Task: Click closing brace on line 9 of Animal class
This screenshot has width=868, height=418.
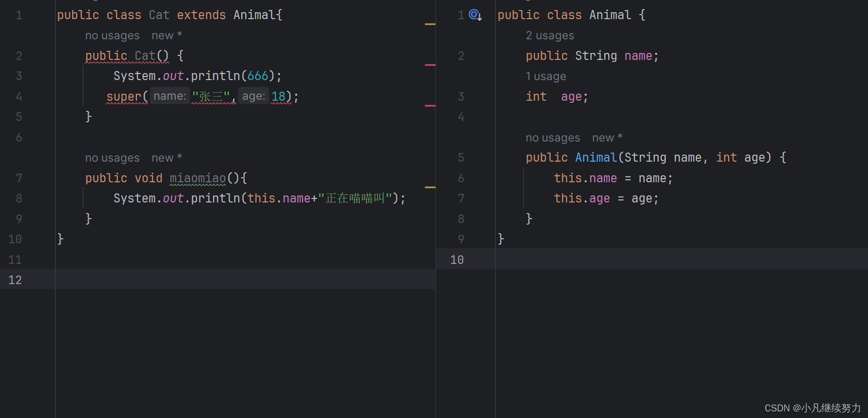Action: [501, 239]
